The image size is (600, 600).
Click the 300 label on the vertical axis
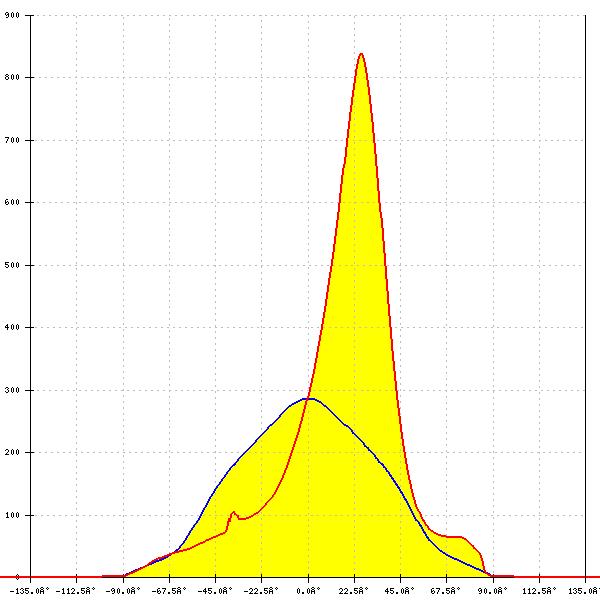coord(12,390)
